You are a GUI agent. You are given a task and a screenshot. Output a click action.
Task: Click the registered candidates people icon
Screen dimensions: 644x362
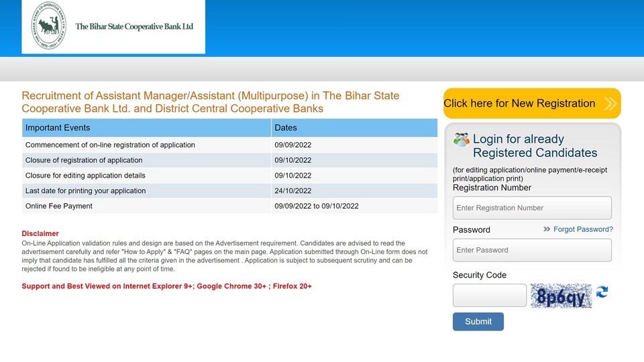tap(462, 140)
